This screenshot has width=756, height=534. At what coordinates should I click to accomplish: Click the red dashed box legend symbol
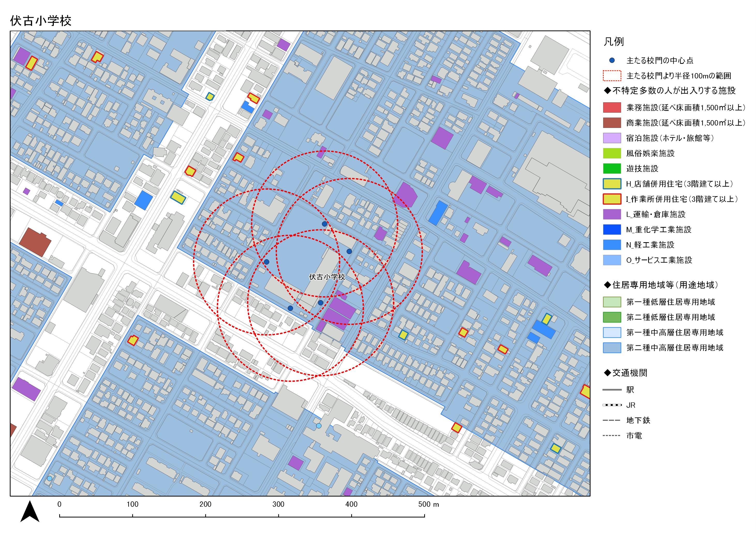pyautogui.click(x=612, y=76)
